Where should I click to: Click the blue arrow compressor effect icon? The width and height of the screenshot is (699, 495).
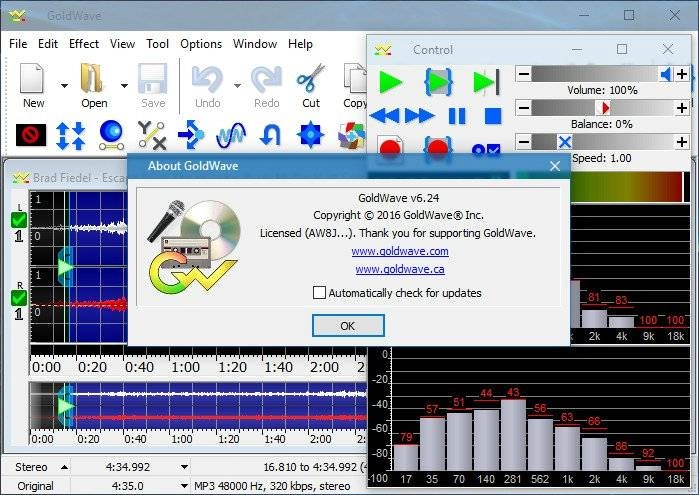191,134
